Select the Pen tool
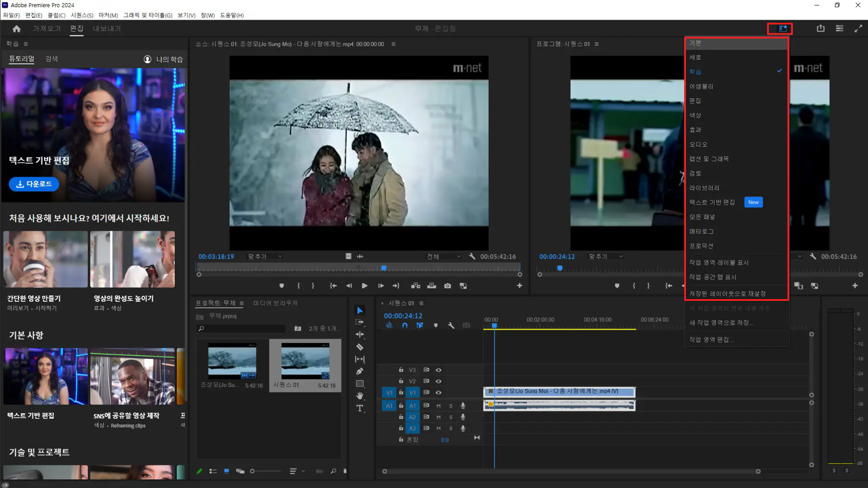 (360, 372)
